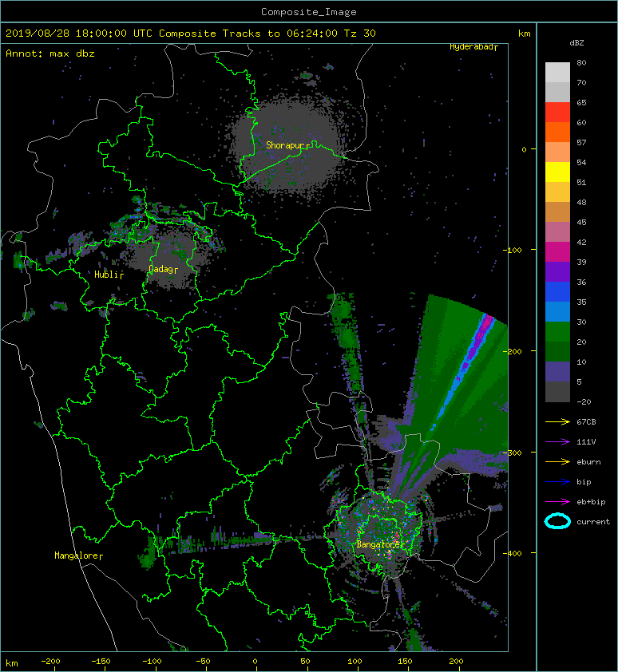The width and height of the screenshot is (618, 672).
Task: Pick the royal blue swatch between 36 and 35
Action: pos(557,292)
